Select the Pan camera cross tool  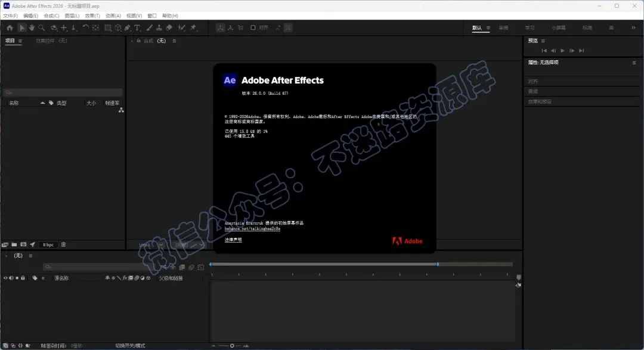[x=64, y=27]
